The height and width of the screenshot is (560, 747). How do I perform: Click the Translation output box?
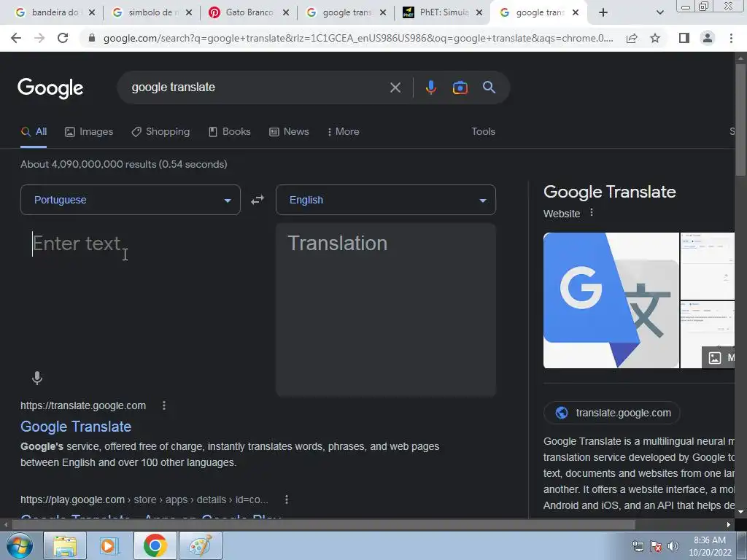point(385,309)
